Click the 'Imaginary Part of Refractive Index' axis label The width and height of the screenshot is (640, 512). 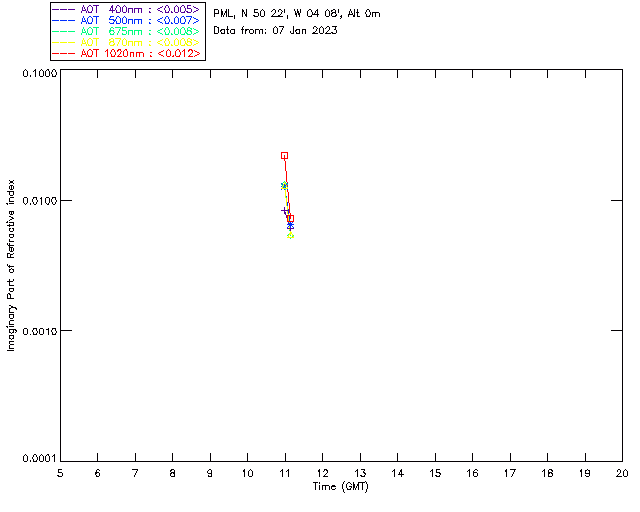click(11, 265)
